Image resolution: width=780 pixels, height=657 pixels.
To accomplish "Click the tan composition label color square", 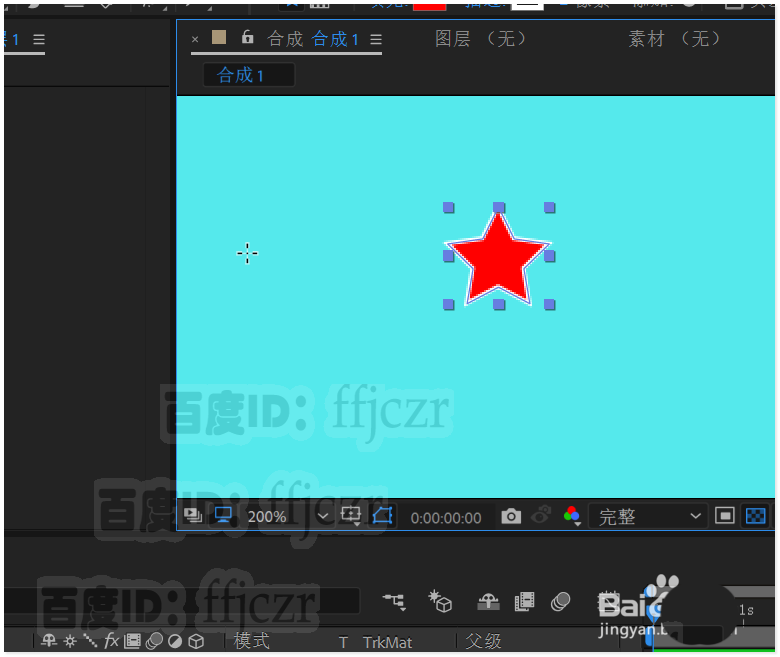I will pos(219,37).
